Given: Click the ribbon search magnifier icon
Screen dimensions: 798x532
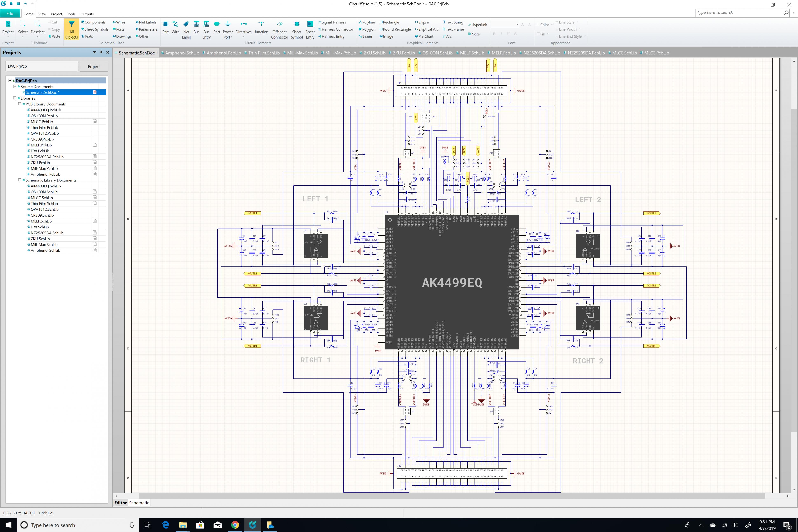Looking at the screenshot, I should (786, 13).
